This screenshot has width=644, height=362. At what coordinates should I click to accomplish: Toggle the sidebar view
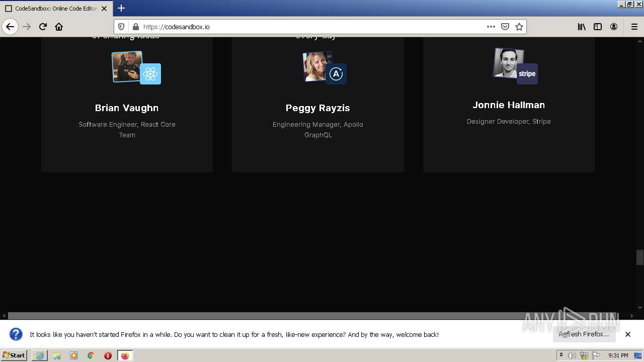[598, 27]
